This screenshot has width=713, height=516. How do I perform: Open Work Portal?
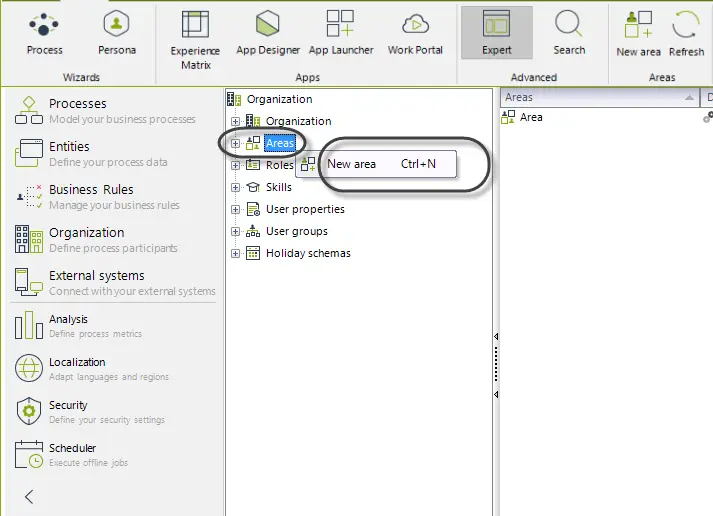pos(415,34)
